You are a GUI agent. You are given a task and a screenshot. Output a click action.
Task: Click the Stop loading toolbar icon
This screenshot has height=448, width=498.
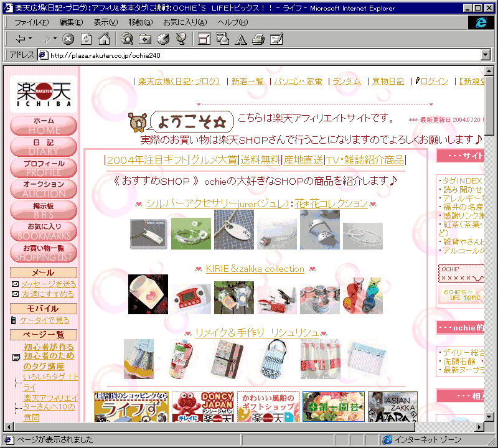[68, 39]
